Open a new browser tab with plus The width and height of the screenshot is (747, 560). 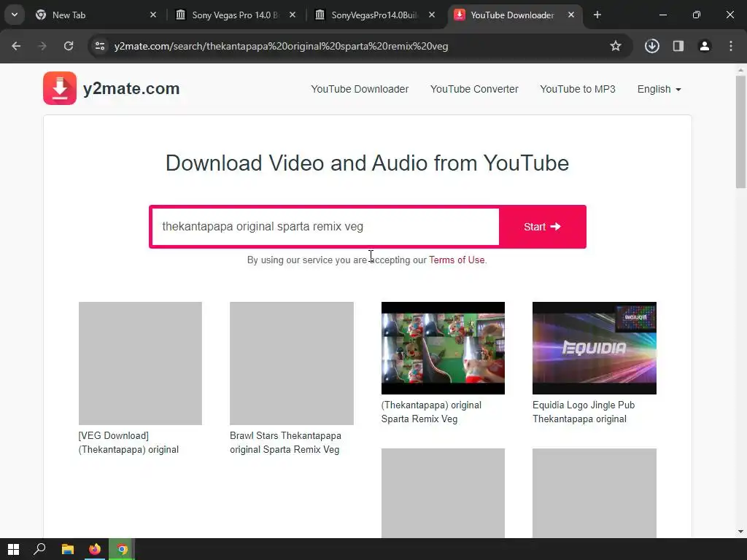597,15
